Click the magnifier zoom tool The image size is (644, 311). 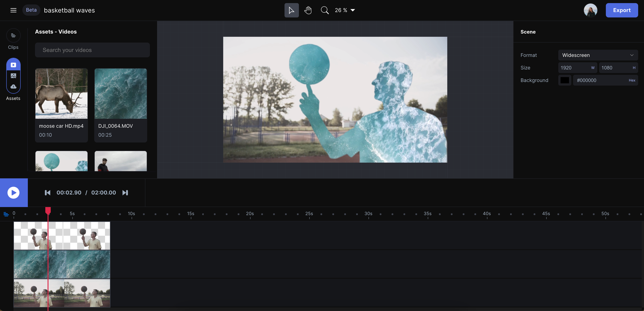[325, 10]
